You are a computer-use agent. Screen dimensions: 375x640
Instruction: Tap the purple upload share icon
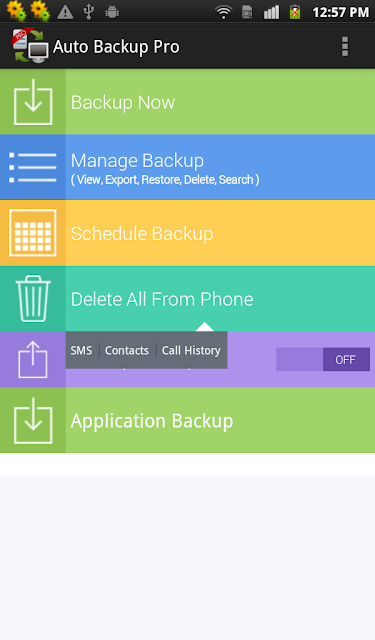tap(33, 359)
